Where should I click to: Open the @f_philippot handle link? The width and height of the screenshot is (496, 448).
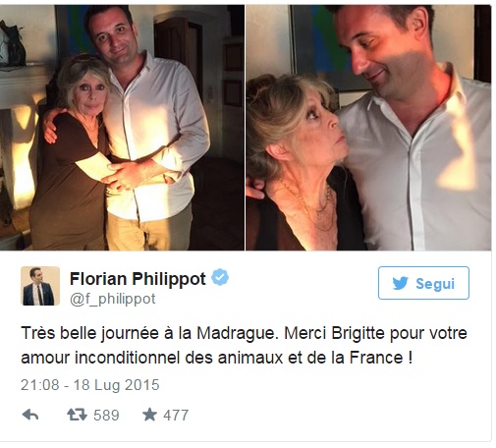[x=113, y=299]
